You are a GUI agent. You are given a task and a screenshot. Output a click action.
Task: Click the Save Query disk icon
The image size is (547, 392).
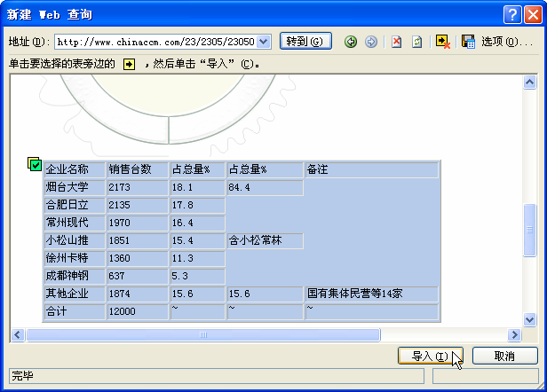468,42
